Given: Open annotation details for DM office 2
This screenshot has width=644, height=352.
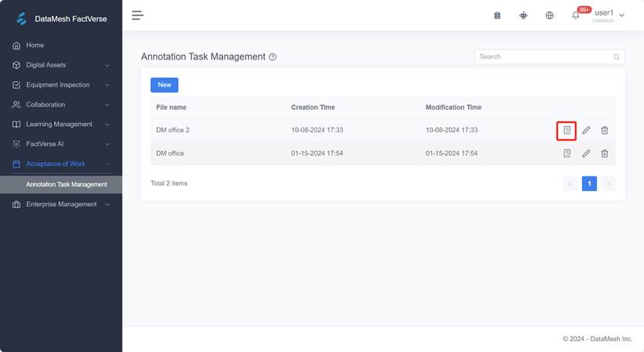Looking at the screenshot, I should pos(567,131).
